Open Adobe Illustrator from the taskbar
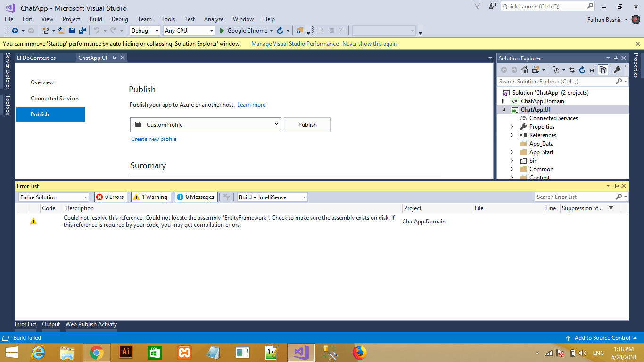Screen dimensions: 644x362 click(x=126, y=353)
